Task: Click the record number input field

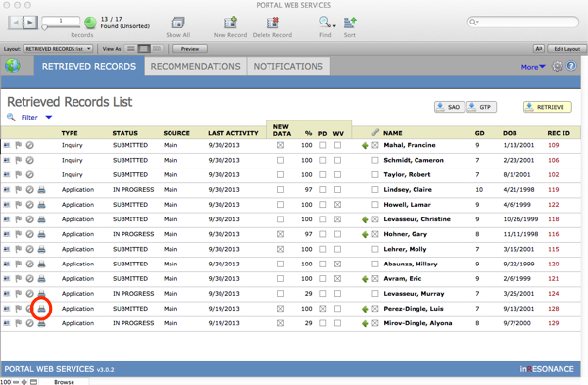Action: tap(61, 21)
